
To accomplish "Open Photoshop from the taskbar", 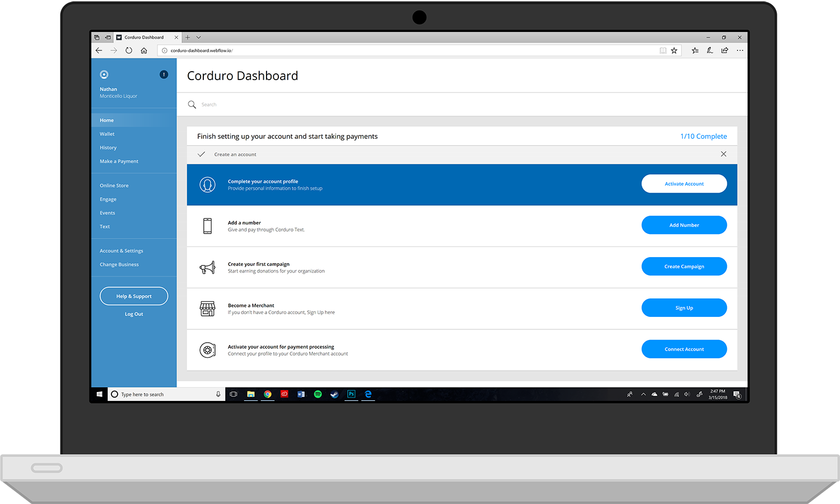I will click(351, 394).
